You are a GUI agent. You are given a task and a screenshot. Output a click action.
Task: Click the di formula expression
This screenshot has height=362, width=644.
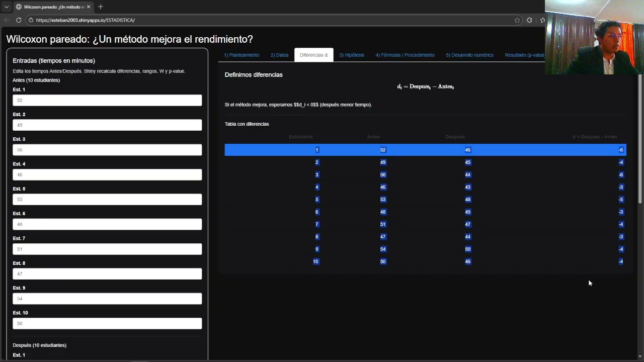(426, 86)
